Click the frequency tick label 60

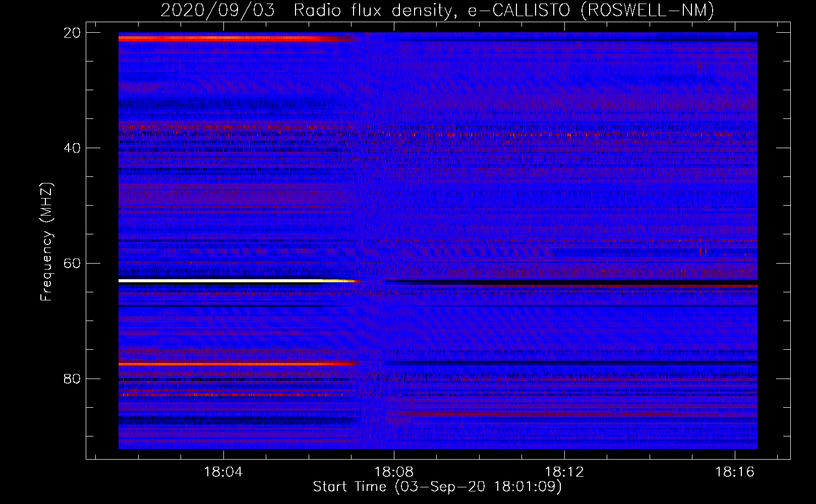[x=72, y=264]
